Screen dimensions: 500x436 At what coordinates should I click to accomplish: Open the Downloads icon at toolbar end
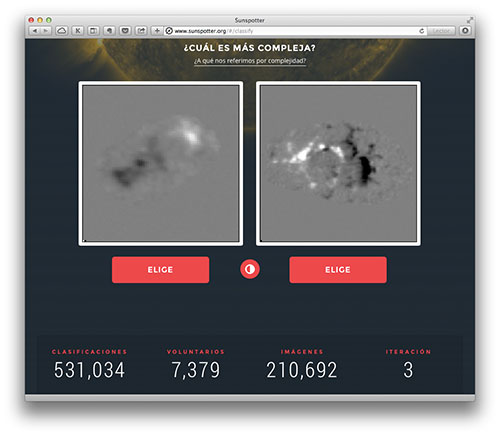pyautogui.click(x=465, y=31)
